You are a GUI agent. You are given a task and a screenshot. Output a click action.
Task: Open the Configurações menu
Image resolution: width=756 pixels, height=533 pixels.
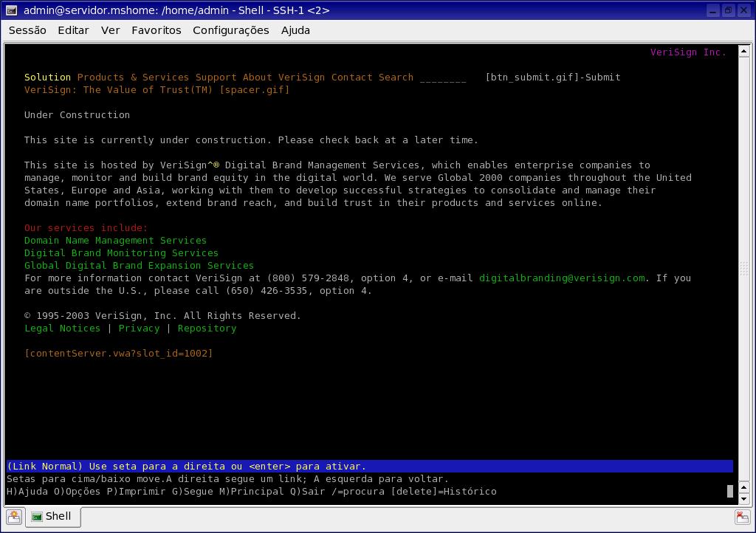point(231,30)
